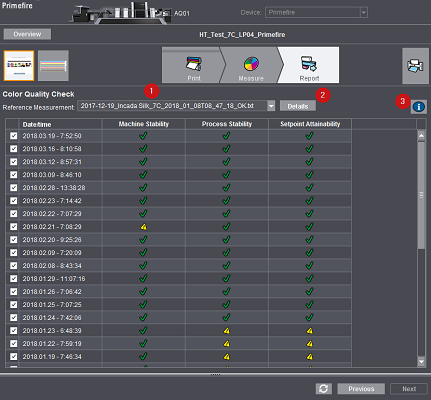This screenshot has height=400, width=431.
Task: Select the color bar strip thumbnail
Action: 53,66
